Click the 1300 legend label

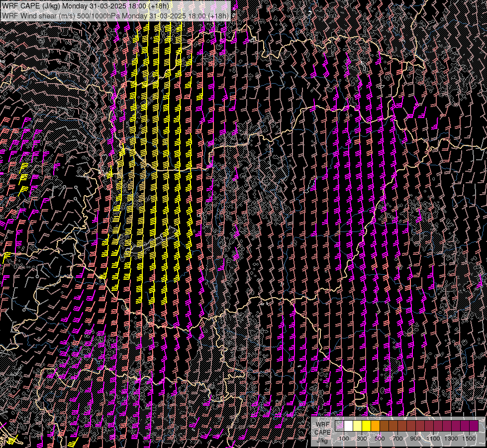(x=451, y=439)
